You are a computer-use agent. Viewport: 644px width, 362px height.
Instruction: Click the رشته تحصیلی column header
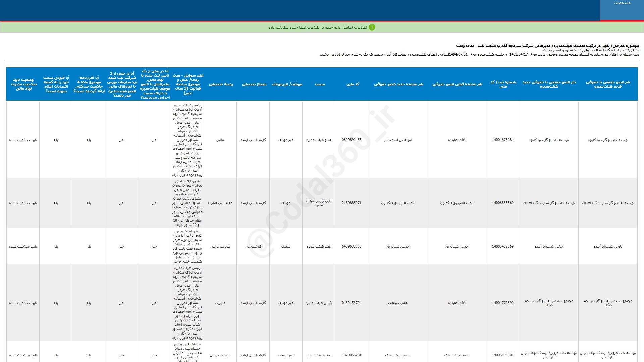point(221,84)
